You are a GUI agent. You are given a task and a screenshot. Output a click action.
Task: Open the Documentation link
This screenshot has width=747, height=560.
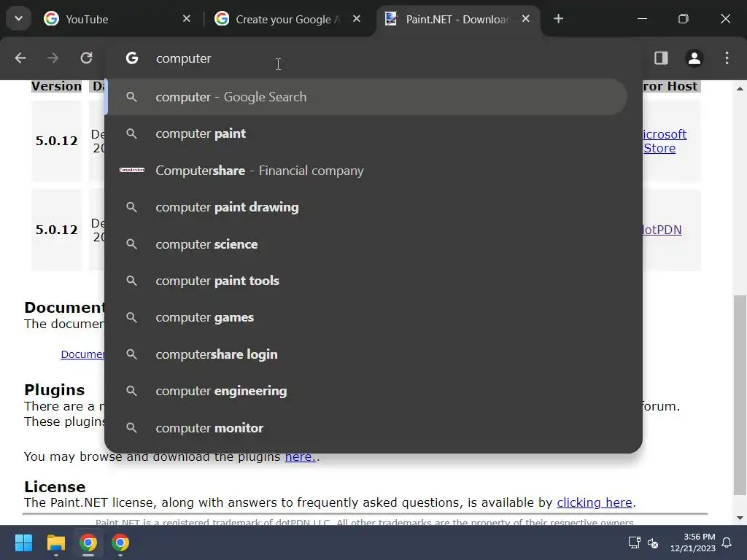tap(82, 354)
